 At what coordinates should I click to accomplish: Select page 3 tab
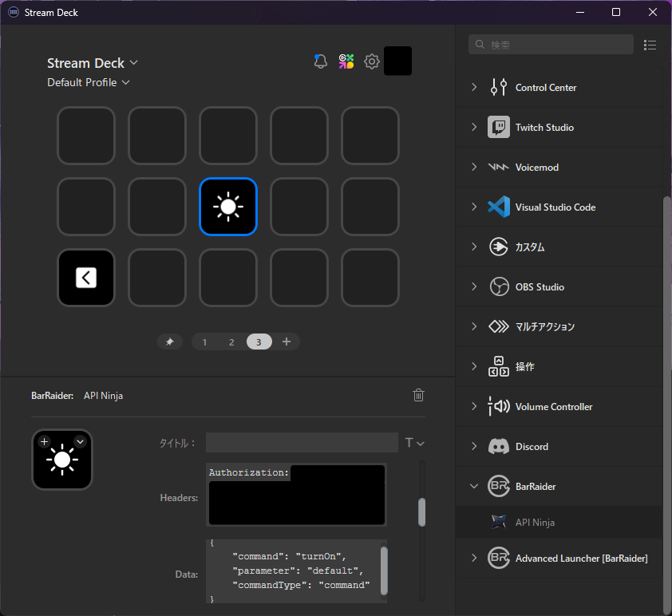point(259,342)
